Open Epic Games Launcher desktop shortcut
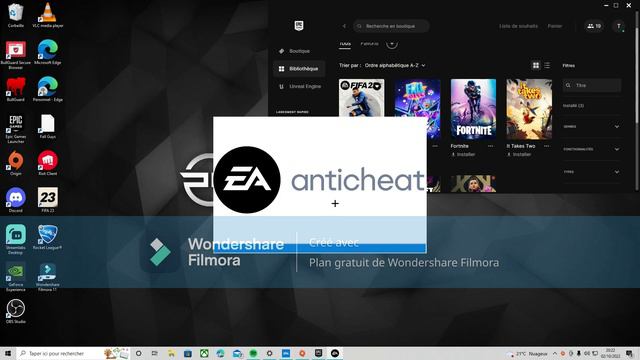The height and width of the screenshot is (360, 640). (x=16, y=128)
